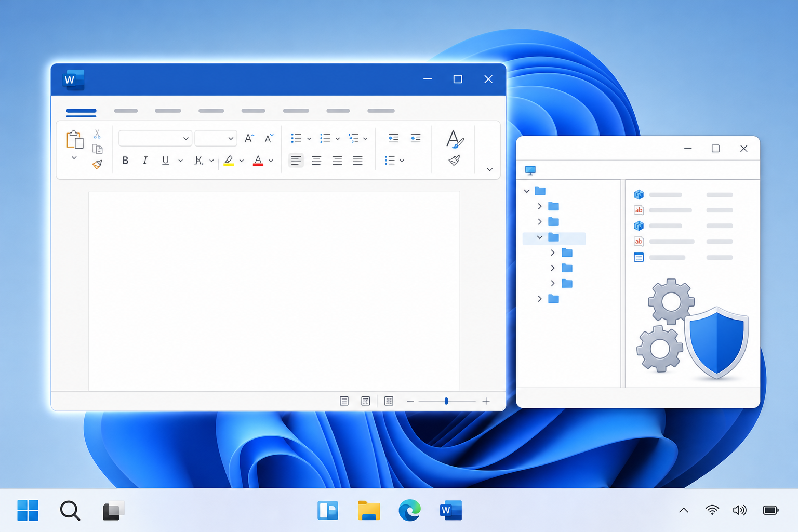Open the Windows Start menu
798x532 pixels.
28,510
